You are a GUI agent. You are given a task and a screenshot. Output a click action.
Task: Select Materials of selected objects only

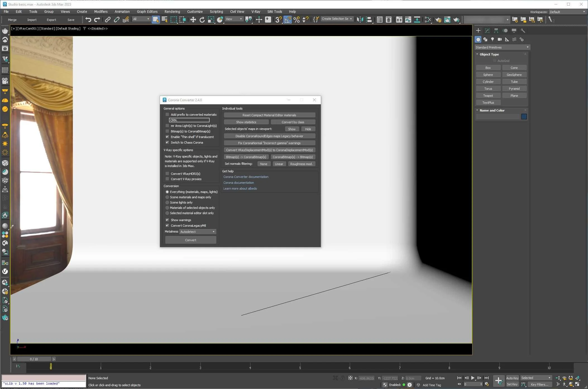point(167,208)
